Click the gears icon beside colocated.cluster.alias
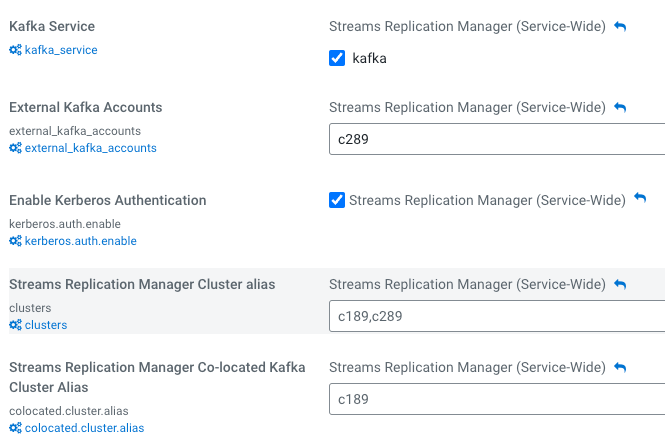The image size is (665, 442). click(x=15, y=428)
